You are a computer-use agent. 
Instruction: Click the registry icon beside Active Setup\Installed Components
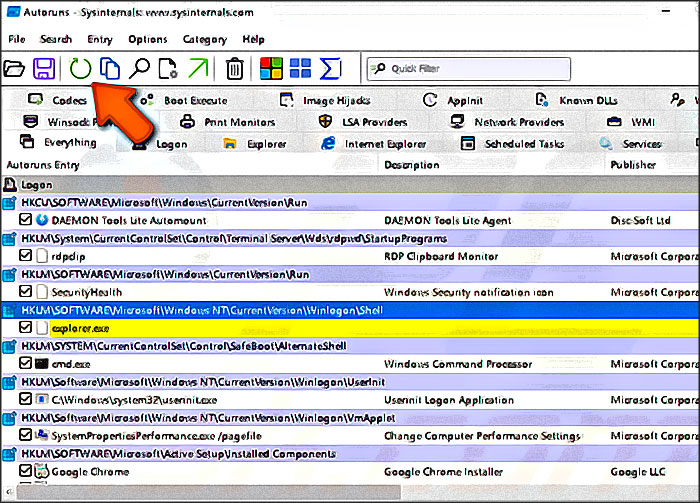(x=9, y=454)
